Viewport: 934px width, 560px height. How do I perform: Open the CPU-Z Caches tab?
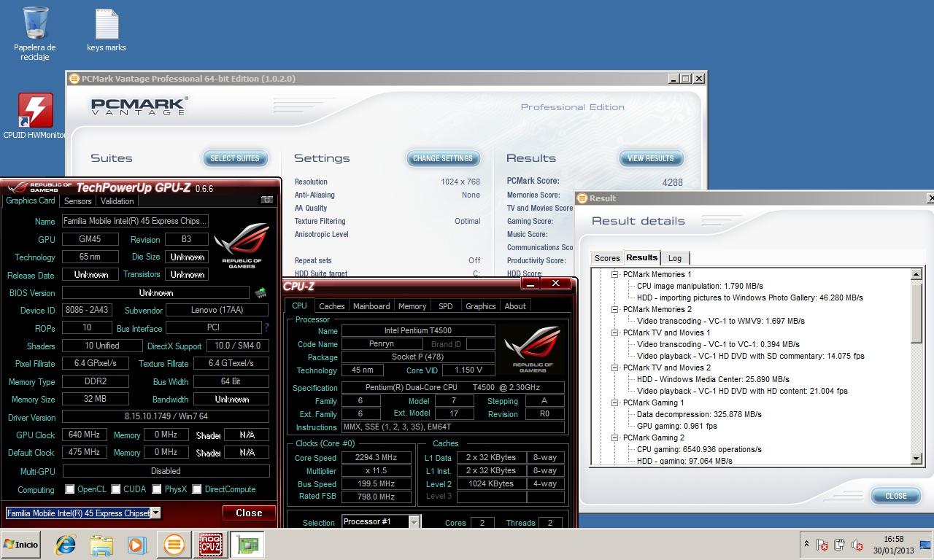332,306
